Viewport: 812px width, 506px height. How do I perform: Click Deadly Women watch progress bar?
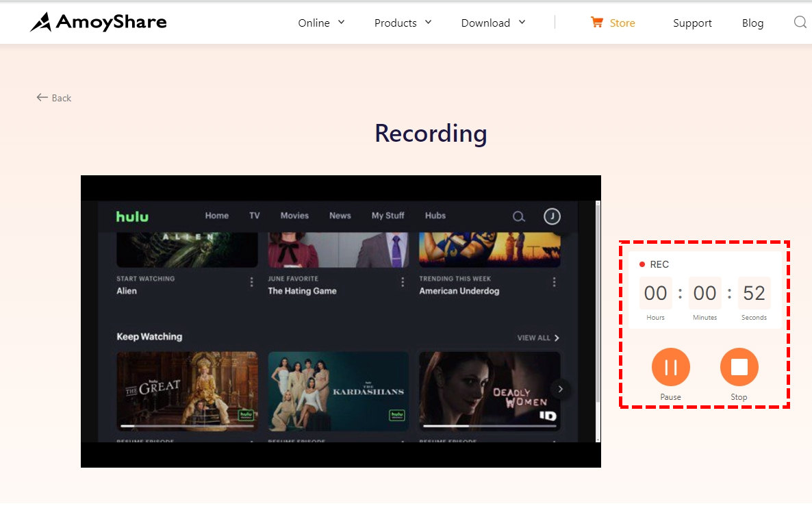click(490, 427)
